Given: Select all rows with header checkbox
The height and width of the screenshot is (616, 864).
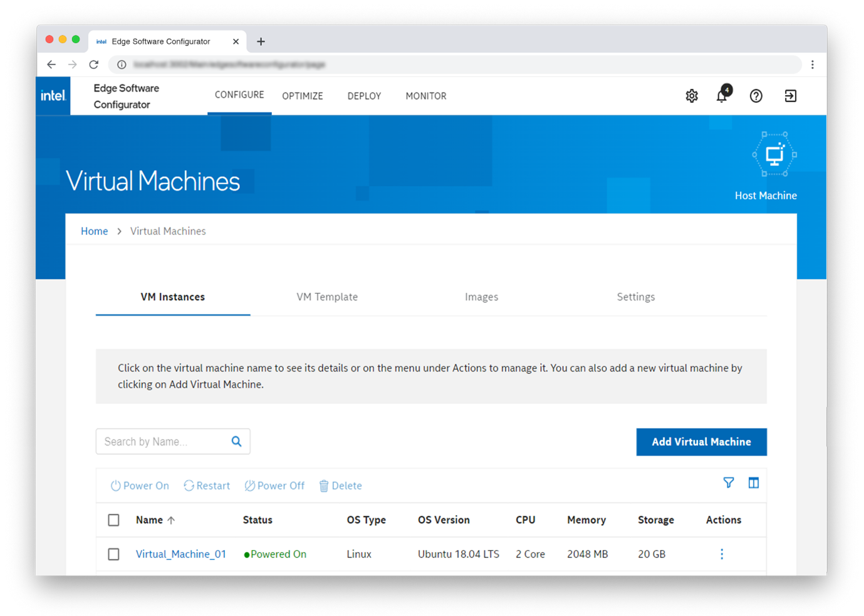Looking at the screenshot, I should 113,520.
